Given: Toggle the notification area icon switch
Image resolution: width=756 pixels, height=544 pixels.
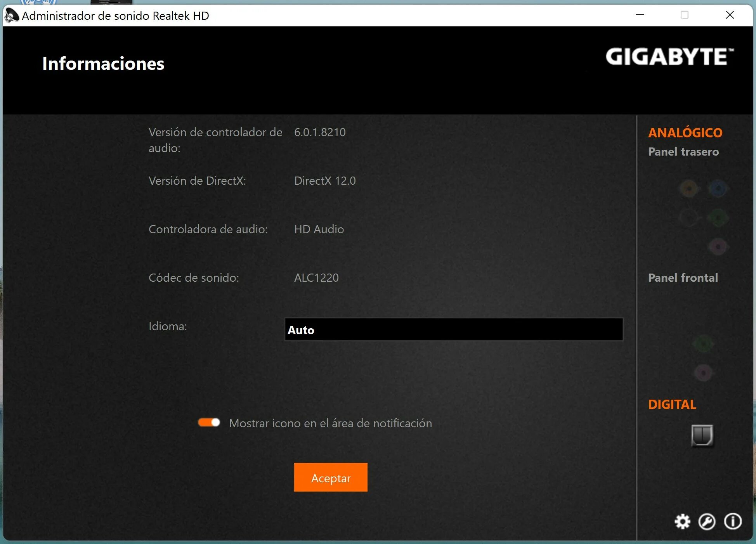Looking at the screenshot, I should pyautogui.click(x=209, y=423).
